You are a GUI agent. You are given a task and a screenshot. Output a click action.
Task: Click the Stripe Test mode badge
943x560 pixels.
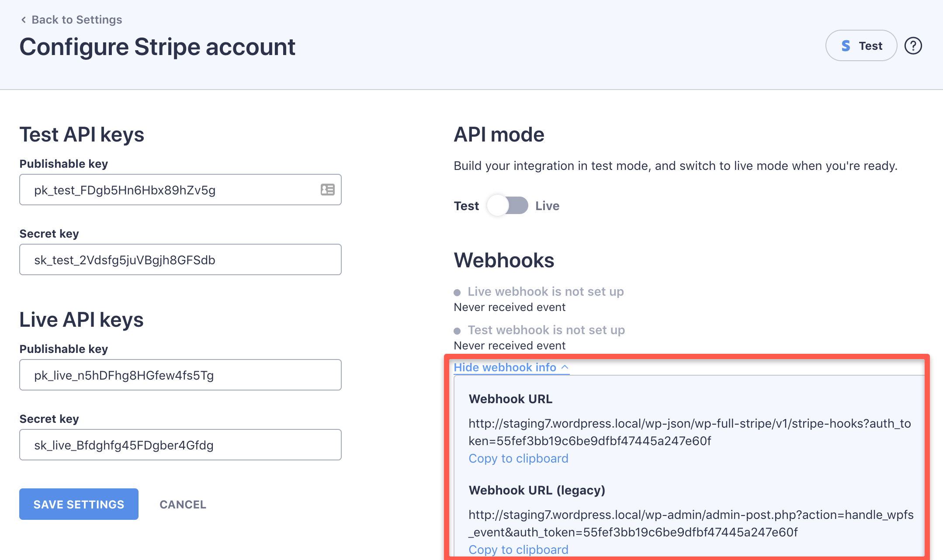pos(860,45)
